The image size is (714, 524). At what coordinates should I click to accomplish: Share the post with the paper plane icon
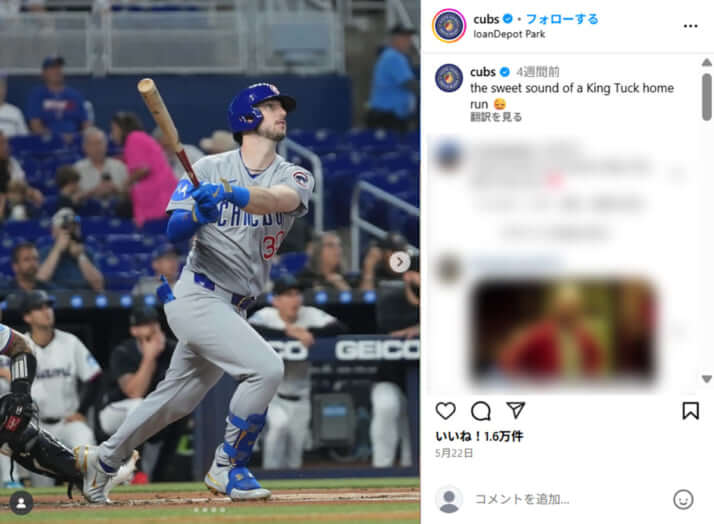pyautogui.click(x=516, y=410)
